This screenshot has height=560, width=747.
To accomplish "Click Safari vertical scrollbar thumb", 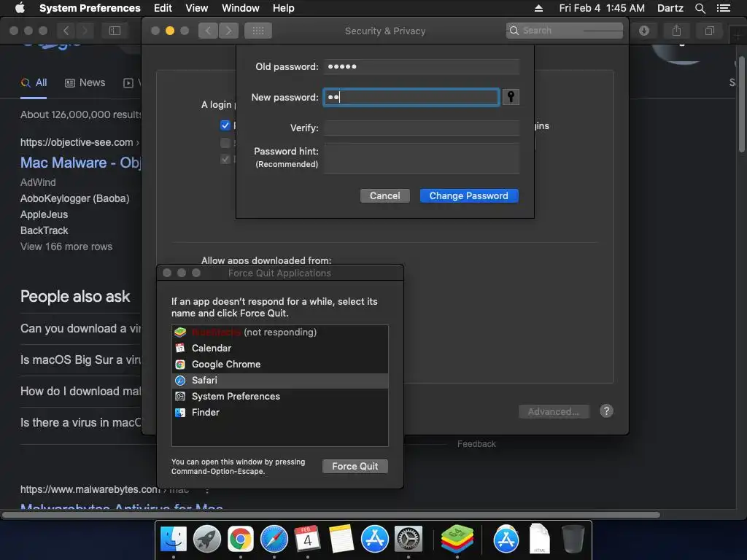I will [742, 105].
